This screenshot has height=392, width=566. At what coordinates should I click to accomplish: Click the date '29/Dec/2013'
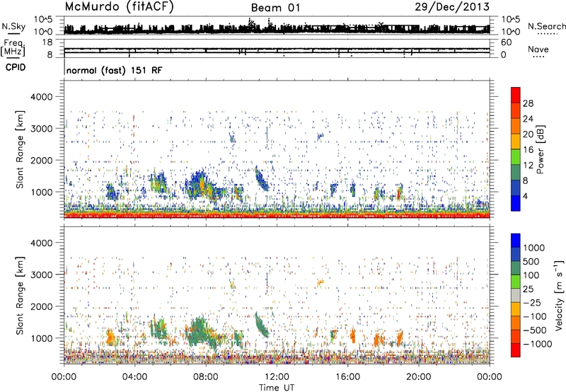pyautogui.click(x=452, y=7)
